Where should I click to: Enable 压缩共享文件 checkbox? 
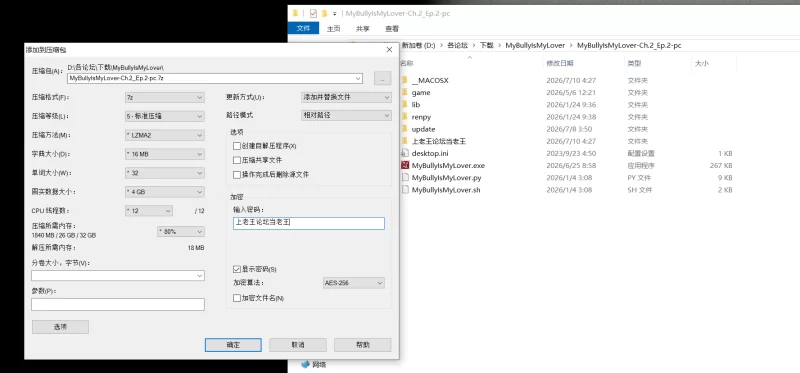tap(237, 160)
